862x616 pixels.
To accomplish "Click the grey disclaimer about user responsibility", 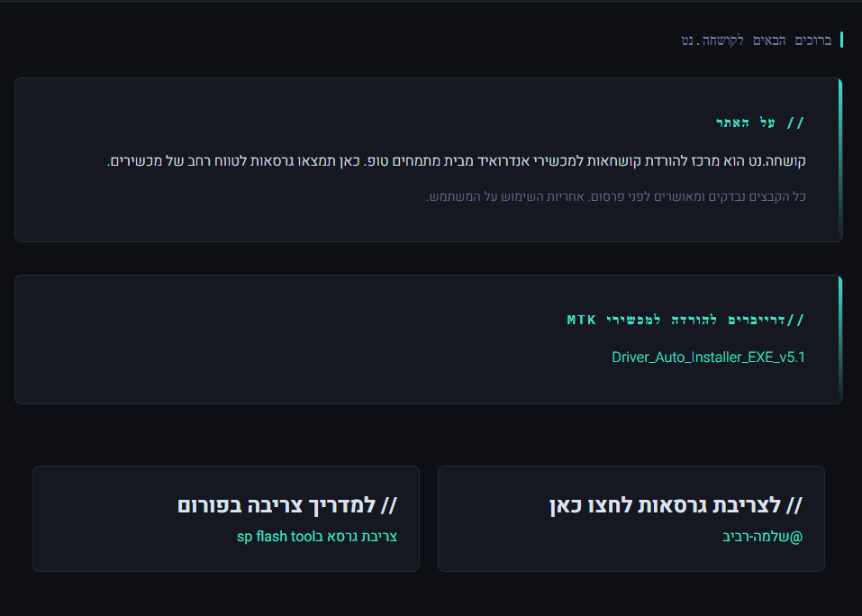I will tap(615, 196).
